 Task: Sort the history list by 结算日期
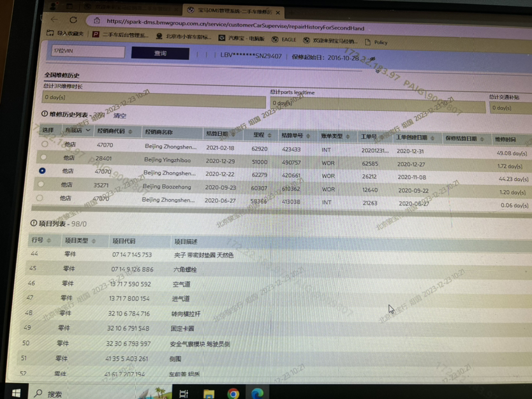click(233, 134)
